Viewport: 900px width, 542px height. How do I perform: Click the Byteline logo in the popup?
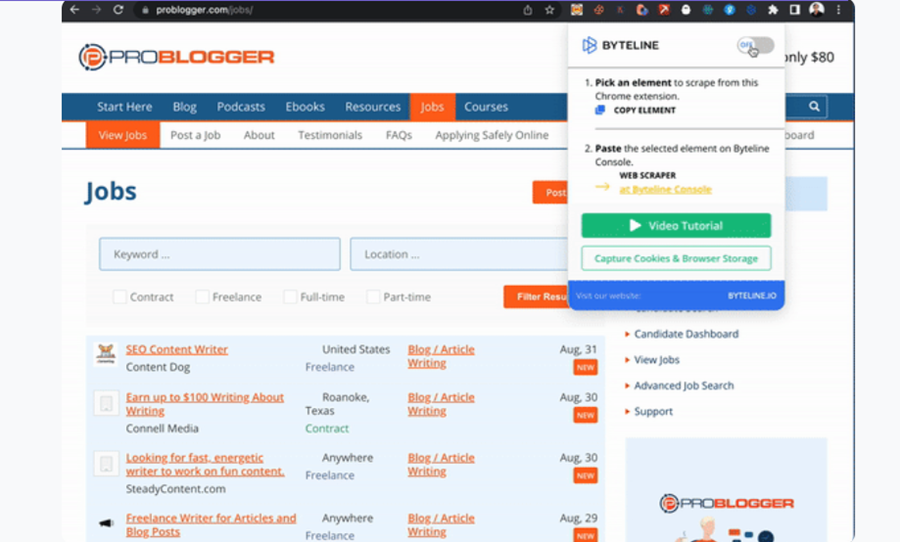tap(620, 45)
